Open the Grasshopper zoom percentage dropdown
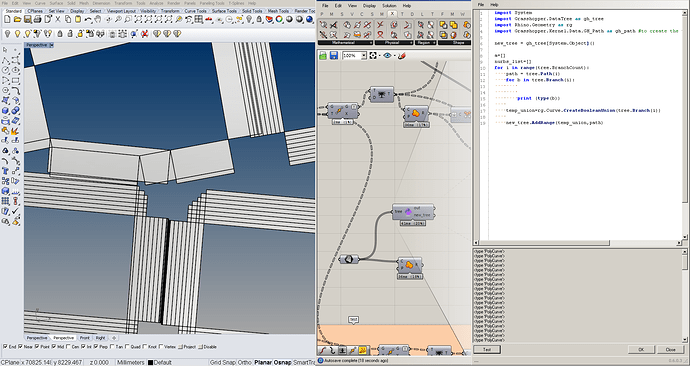 pyautogui.click(x=364, y=55)
